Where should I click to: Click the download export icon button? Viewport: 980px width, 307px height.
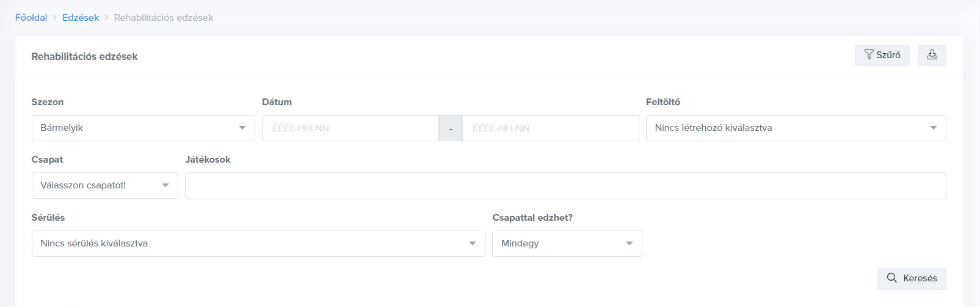tap(932, 55)
